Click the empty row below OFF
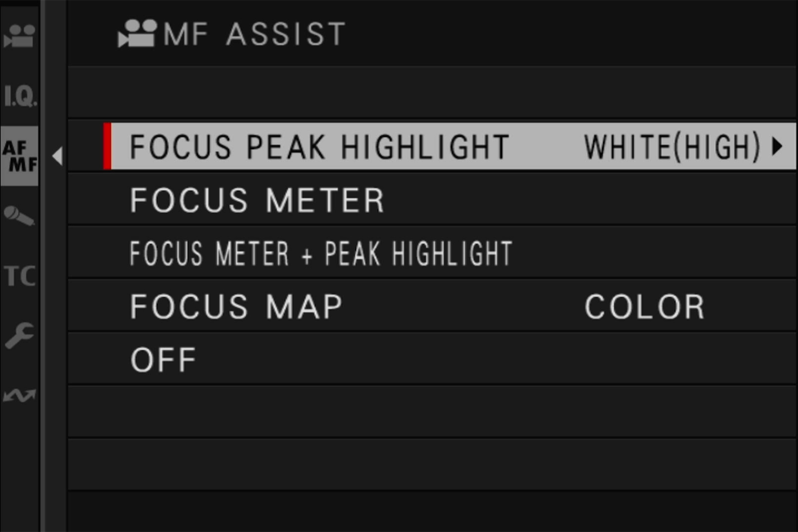 tap(432, 412)
